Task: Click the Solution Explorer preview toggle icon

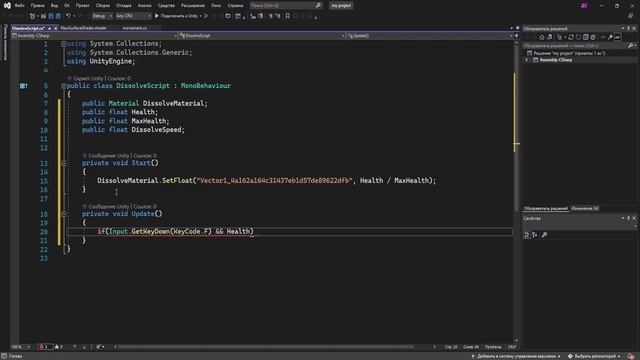Action: pyautogui.click(x=618, y=37)
